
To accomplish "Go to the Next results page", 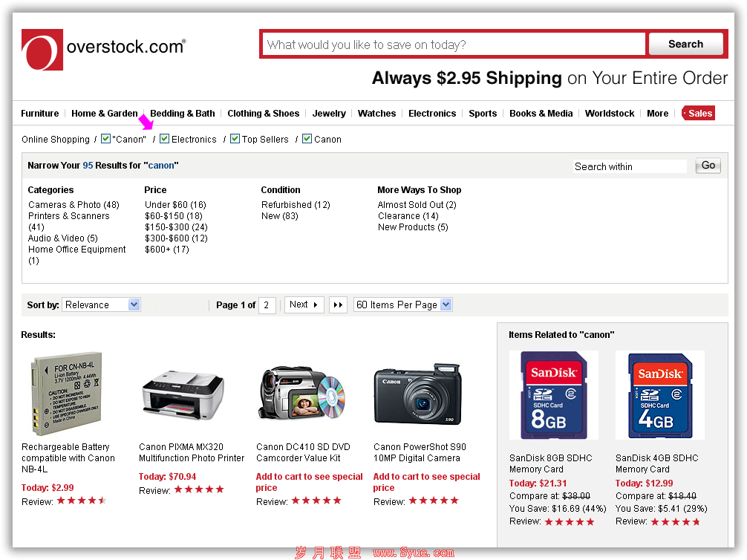I will pos(304,305).
